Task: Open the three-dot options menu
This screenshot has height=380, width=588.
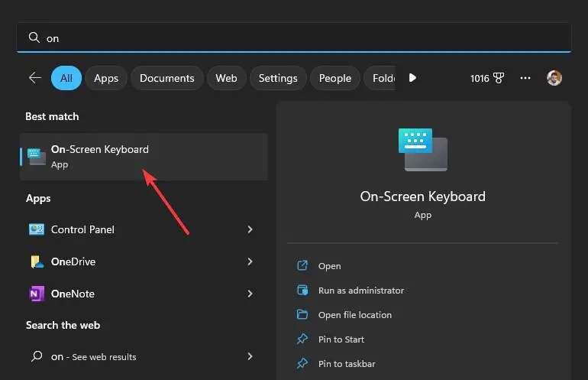Action: (525, 78)
